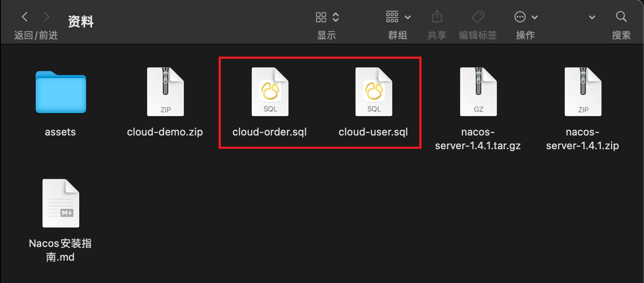Open the 群组 grouping dropdown
Image resolution: width=644 pixels, height=283 pixels.
tap(398, 17)
